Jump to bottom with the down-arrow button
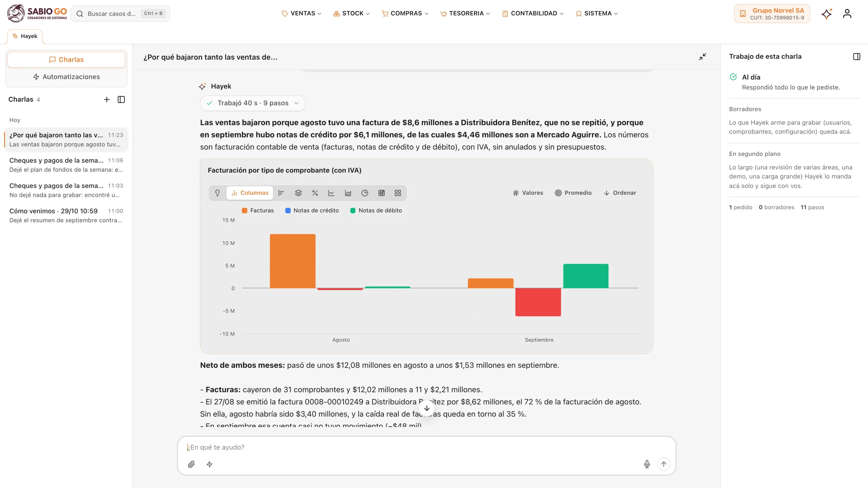Viewport: 868px width, 488px height. point(427,408)
